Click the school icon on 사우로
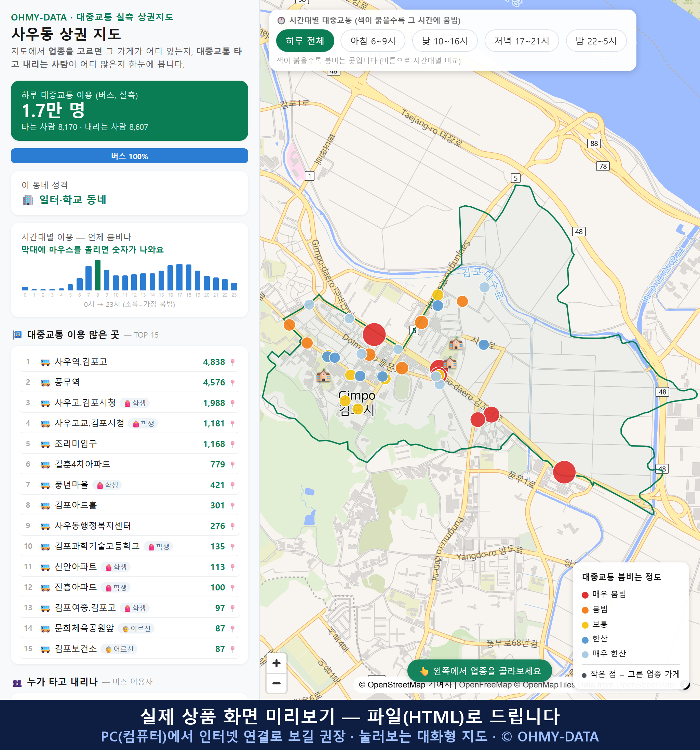This screenshot has width=700, height=750. 456,343
